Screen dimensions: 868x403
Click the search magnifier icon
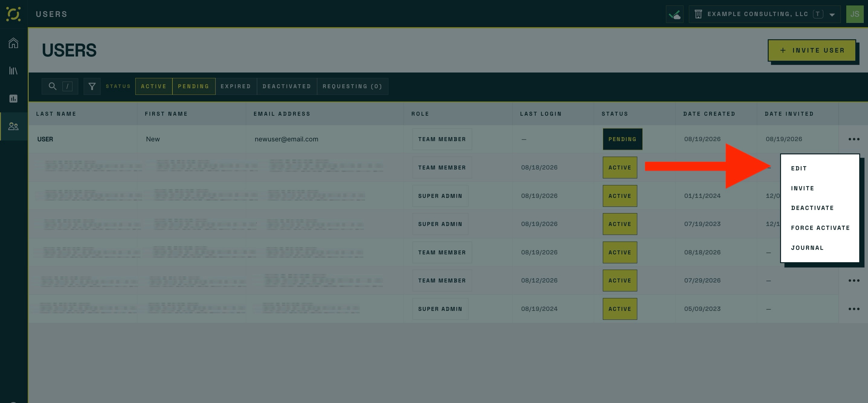pyautogui.click(x=52, y=86)
